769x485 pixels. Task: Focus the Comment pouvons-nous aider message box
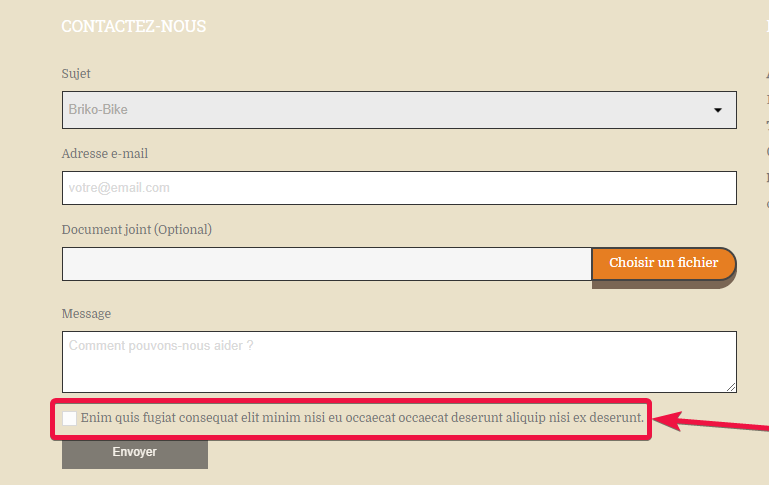click(x=399, y=362)
